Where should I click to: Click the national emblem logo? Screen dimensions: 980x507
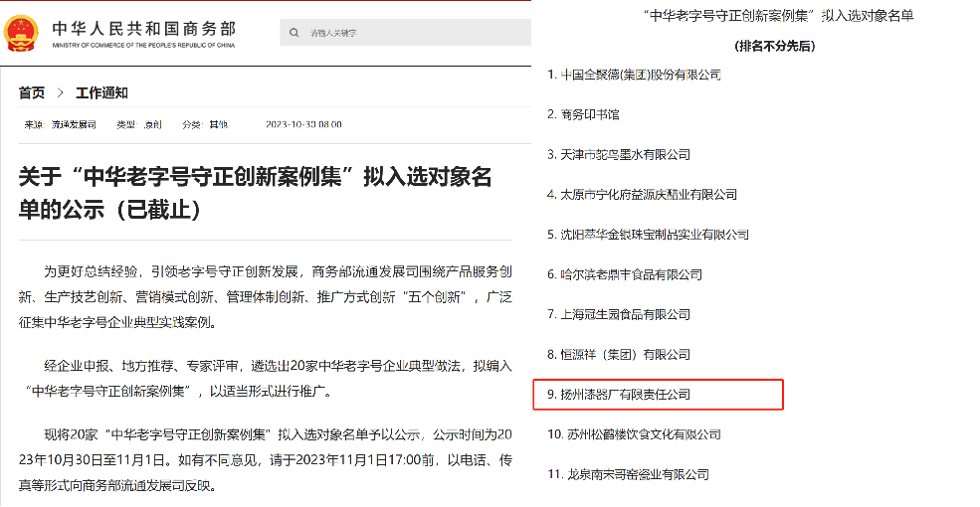point(21,34)
